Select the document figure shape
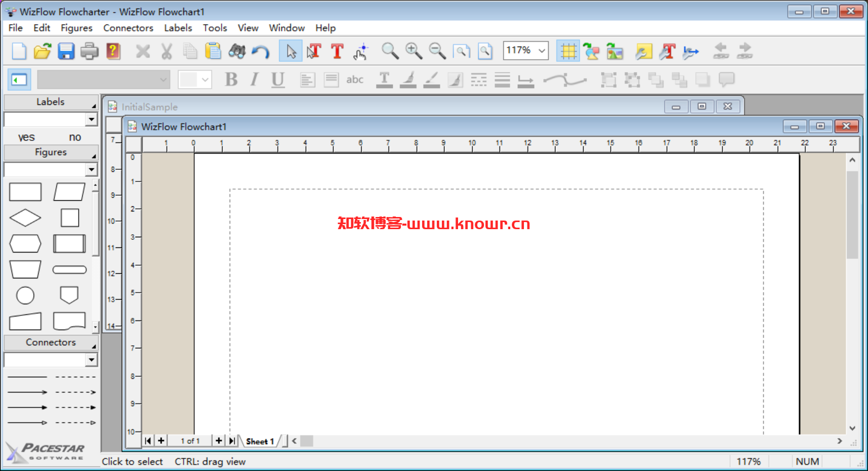868x471 pixels. 69,321
